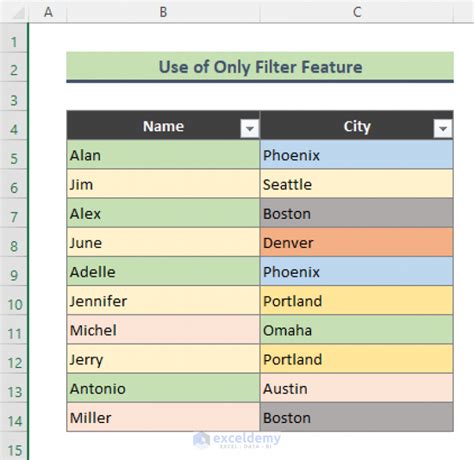Viewport: 474px width, 460px height.
Task: Select column A header
Action: 48,12
